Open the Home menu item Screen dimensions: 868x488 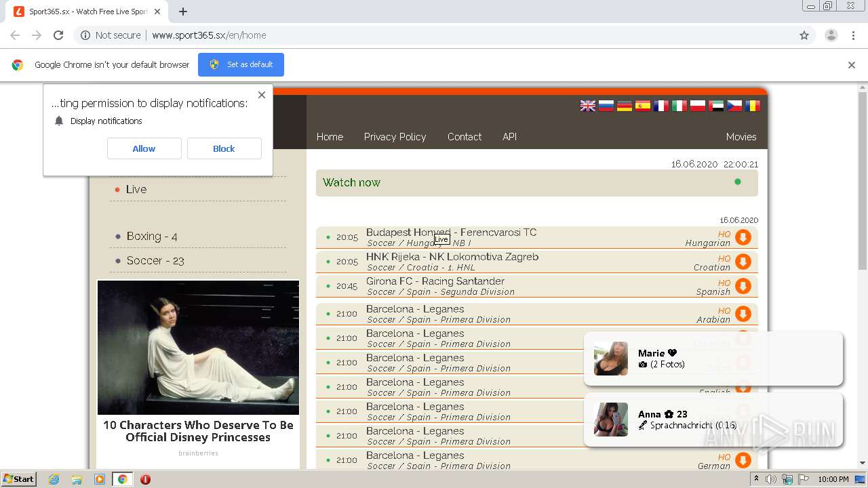point(330,137)
